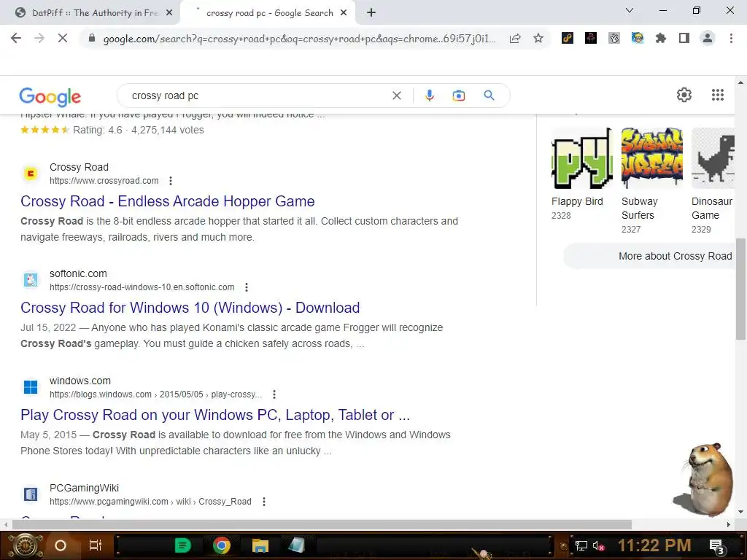Close the Google Search tab
747x560 pixels.
344,13
